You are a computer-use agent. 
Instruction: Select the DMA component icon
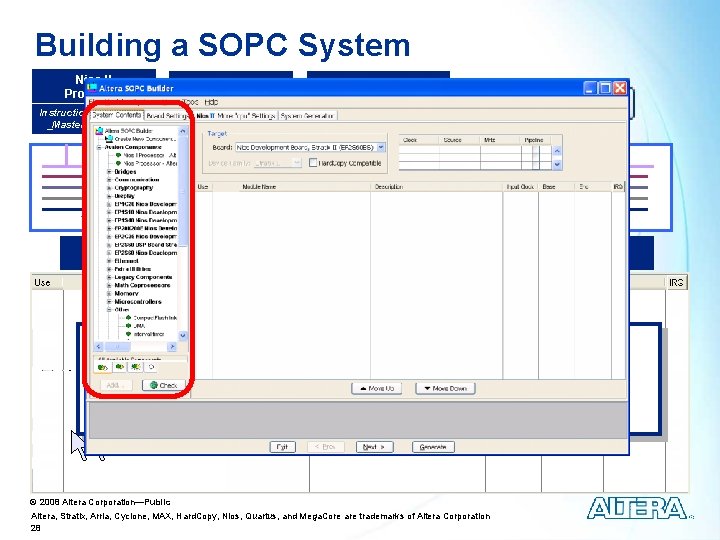129,326
